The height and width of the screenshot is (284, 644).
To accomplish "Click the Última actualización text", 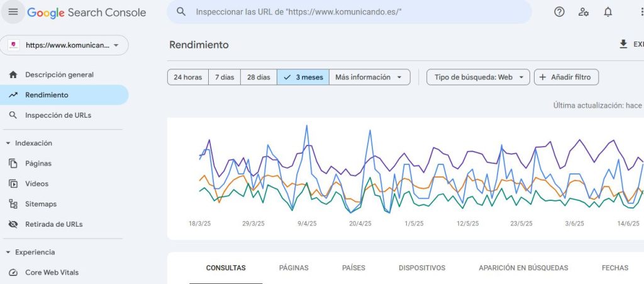I will pyautogui.click(x=599, y=106).
